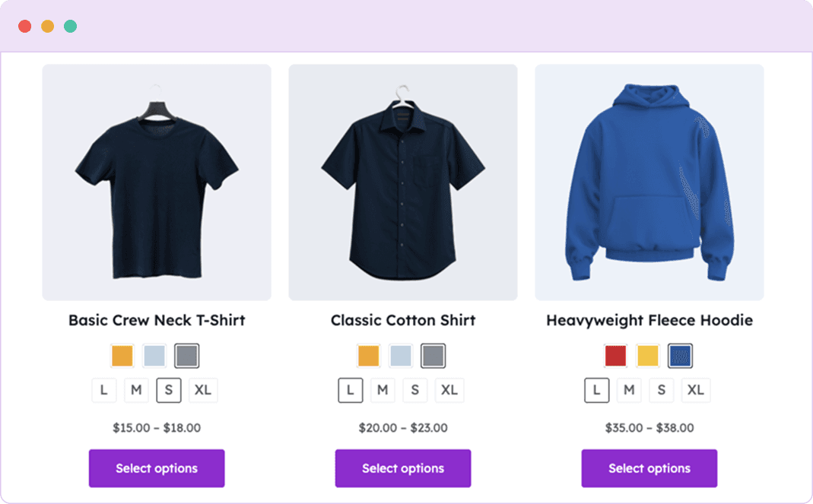The width and height of the screenshot is (813, 504).
Task: Select size L for Basic Crew Neck T-Shirt
Action: pyautogui.click(x=104, y=391)
